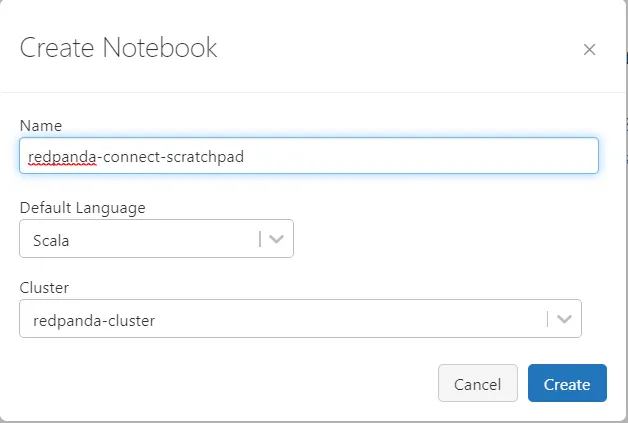Click the Create Notebook heading text

[x=118, y=48]
